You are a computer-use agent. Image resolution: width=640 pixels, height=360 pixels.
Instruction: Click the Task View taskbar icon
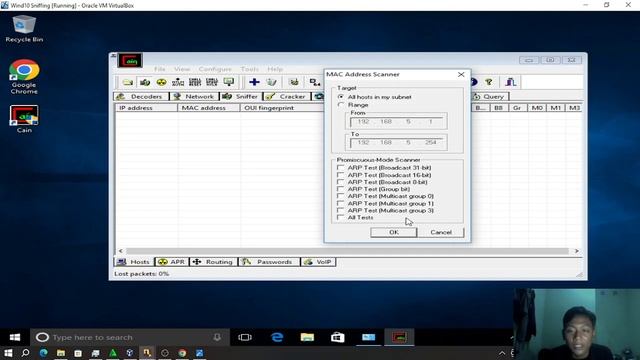click(245, 337)
